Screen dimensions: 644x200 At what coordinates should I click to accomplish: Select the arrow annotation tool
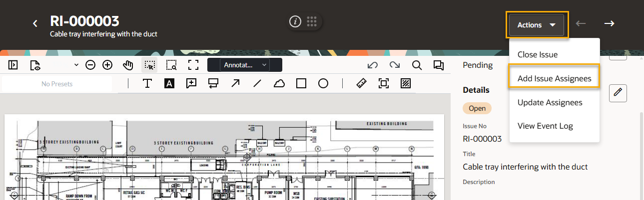pyautogui.click(x=235, y=84)
